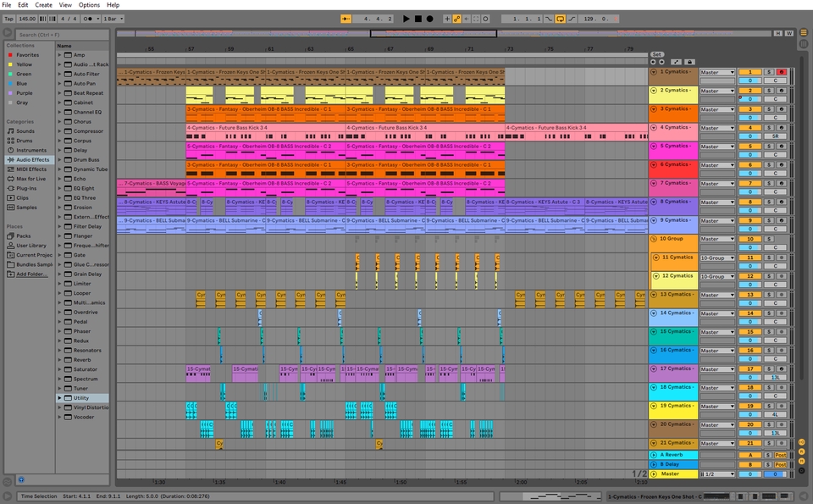Start playback with the Play button
This screenshot has height=504, width=813.
tap(406, 19)
